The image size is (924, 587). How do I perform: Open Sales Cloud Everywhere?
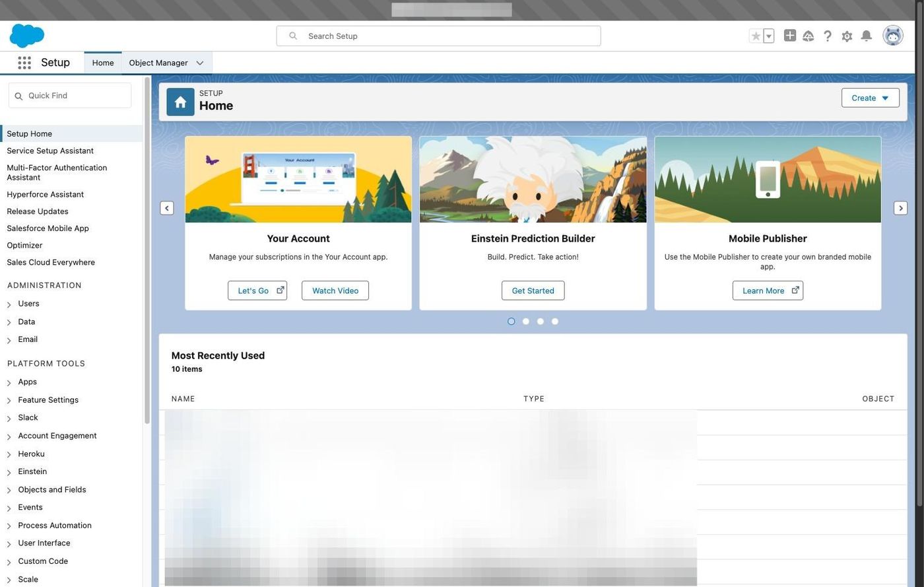click(51, 262)
